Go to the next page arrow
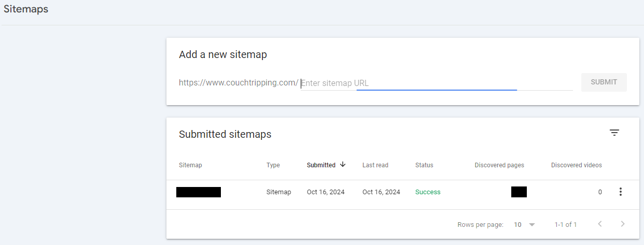Viewport: 644px width, 245px height. [623, 224]
